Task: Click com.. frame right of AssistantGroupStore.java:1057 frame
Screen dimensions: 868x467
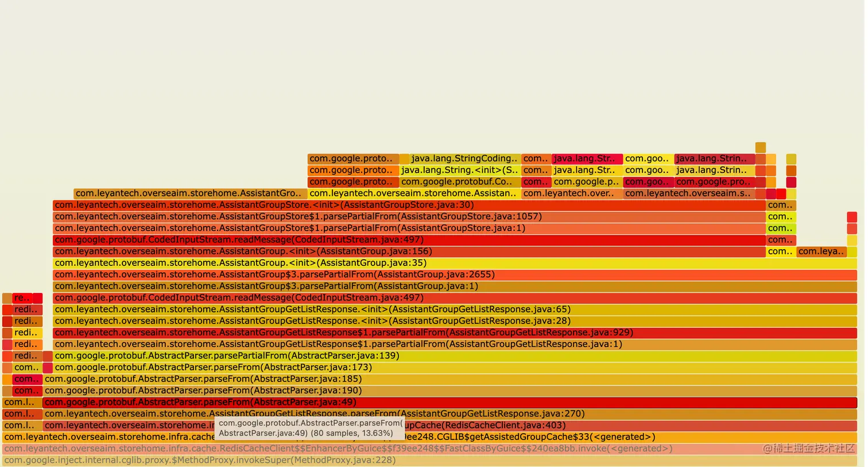Action: point(781,217)
